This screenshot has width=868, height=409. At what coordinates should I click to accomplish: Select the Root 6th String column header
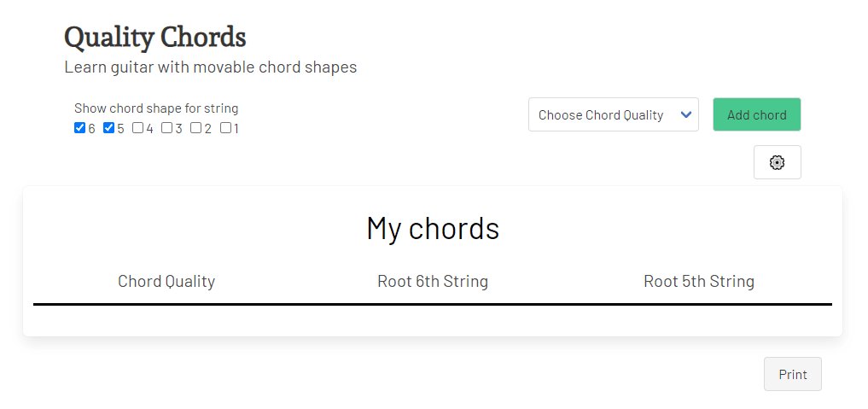[x=433, y=281]
